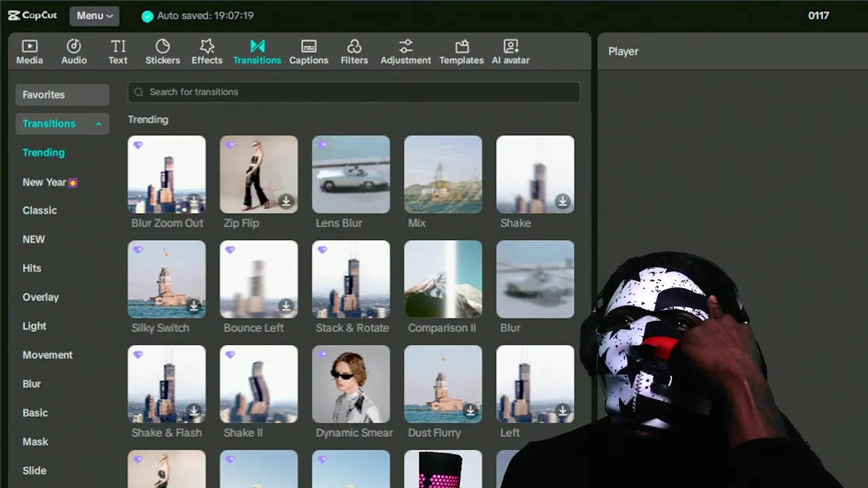This screenshot has height=488, width=868.
Task: Select the Trending category
Action: 43,152
